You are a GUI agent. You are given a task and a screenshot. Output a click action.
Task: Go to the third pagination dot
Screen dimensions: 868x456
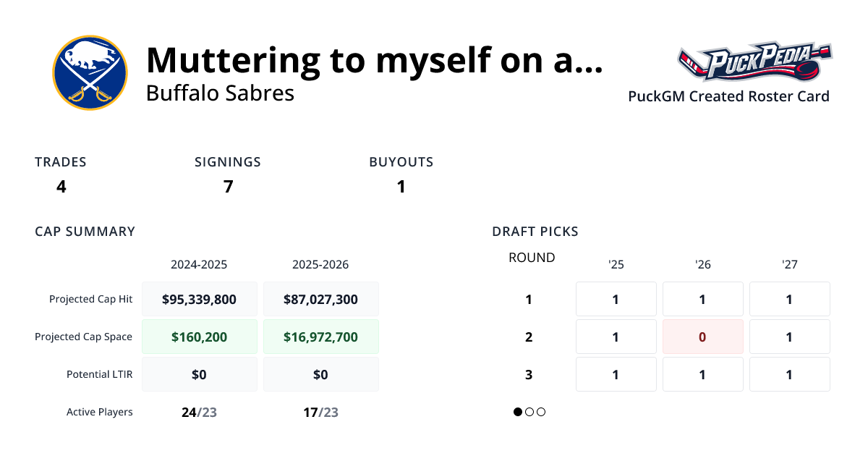pyautogui.click(x=541, y=412)
